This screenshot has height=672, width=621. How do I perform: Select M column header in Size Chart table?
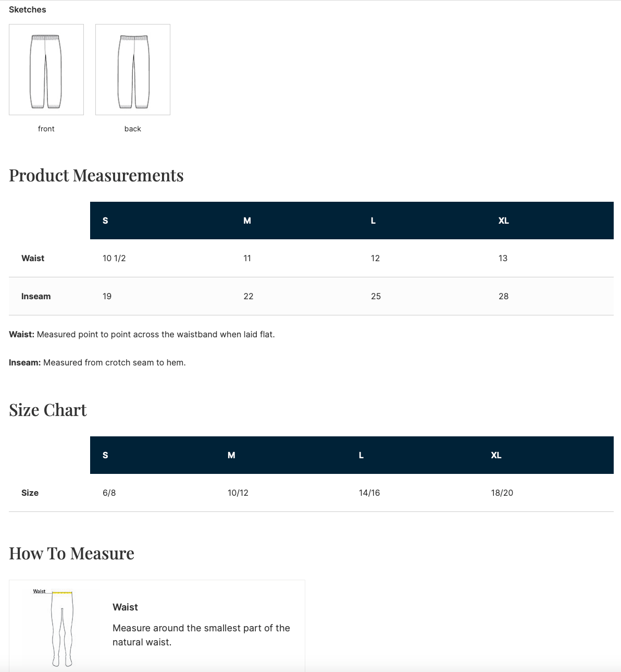(231, 455)
